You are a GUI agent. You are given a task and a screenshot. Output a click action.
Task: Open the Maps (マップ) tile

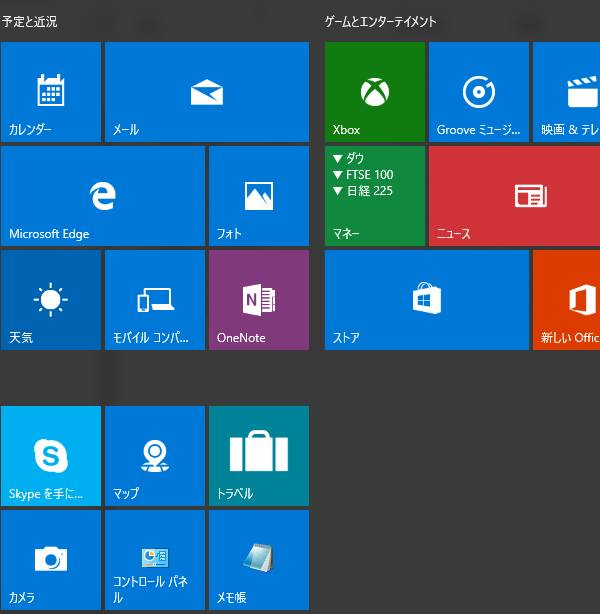click(x=155, y=456)
